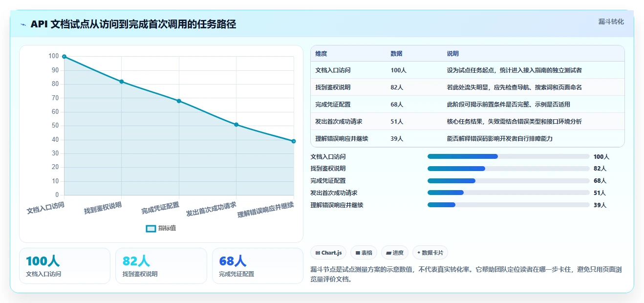Select the 数据卡片 tag chip
This screenshot has width=644, height=303.
pyautogui.click(x=430, y=253)
